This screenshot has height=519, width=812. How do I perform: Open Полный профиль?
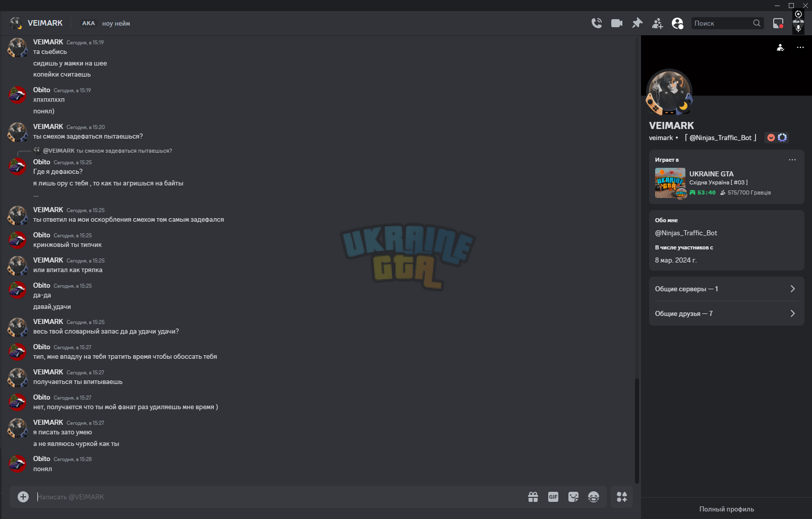coord(726,509)
